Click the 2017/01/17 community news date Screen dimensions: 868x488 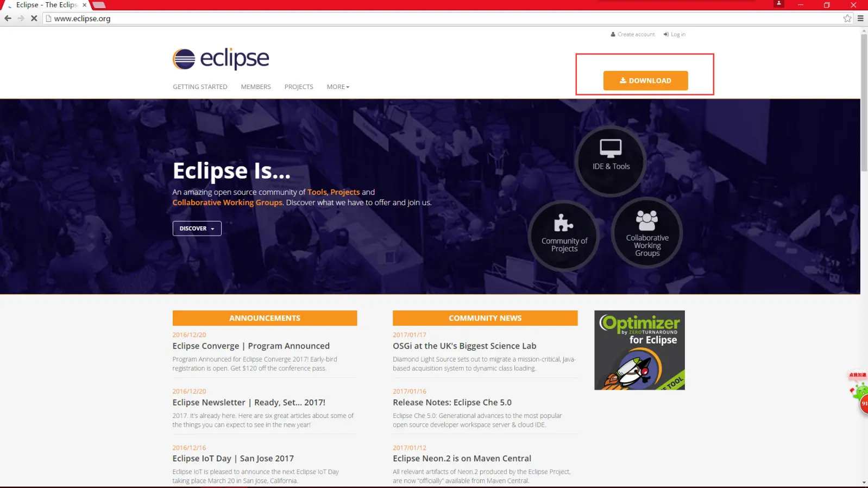pyautogui.click(x=410, y=335)
